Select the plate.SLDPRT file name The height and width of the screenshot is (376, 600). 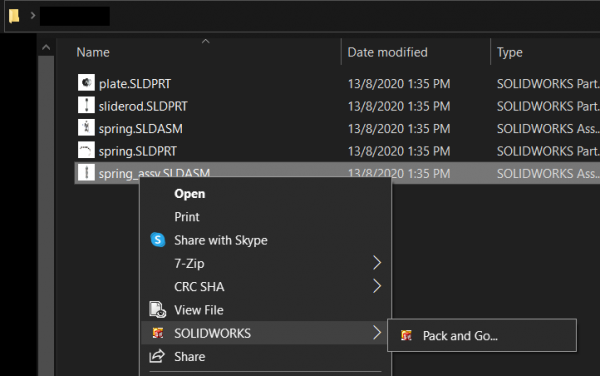point(135,84)
